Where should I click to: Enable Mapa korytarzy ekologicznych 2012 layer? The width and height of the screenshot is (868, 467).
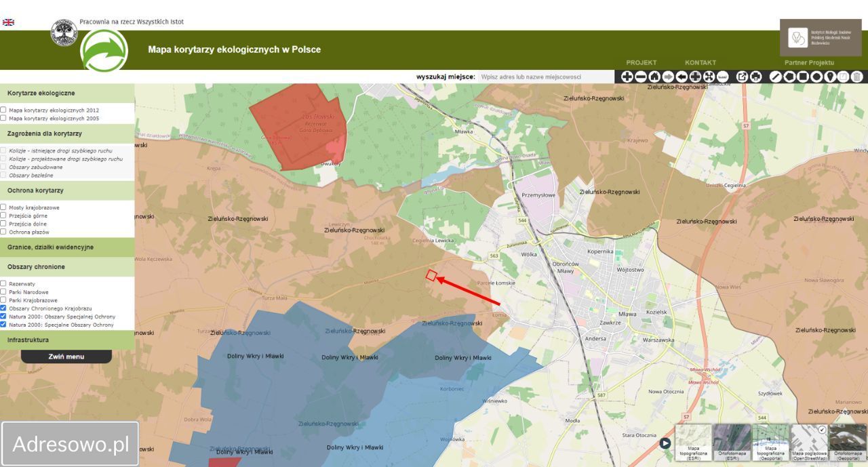3,110
